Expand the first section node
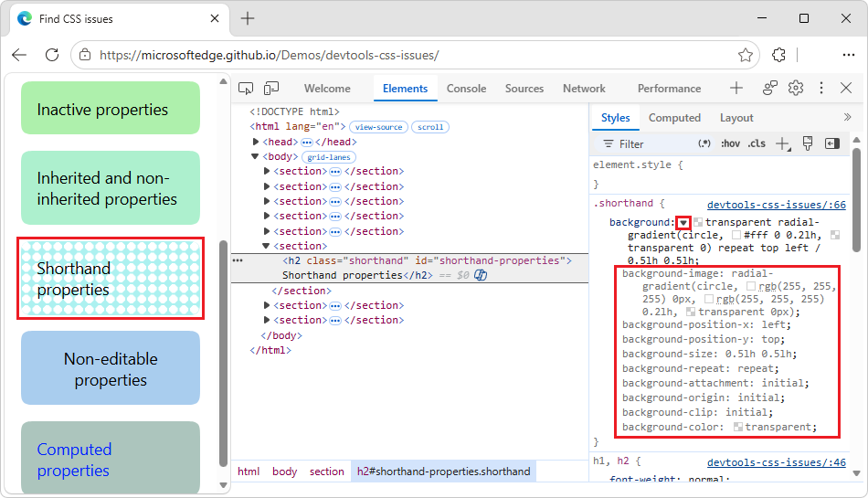This screenshot has width=868, height=498. 267,172
